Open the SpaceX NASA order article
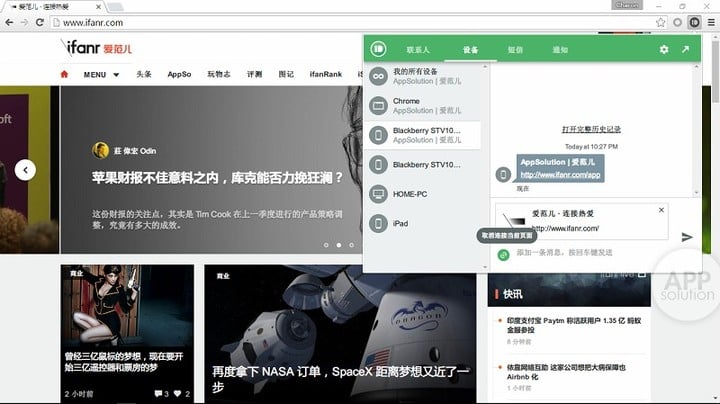720x404 pixels. coord(340,379)
